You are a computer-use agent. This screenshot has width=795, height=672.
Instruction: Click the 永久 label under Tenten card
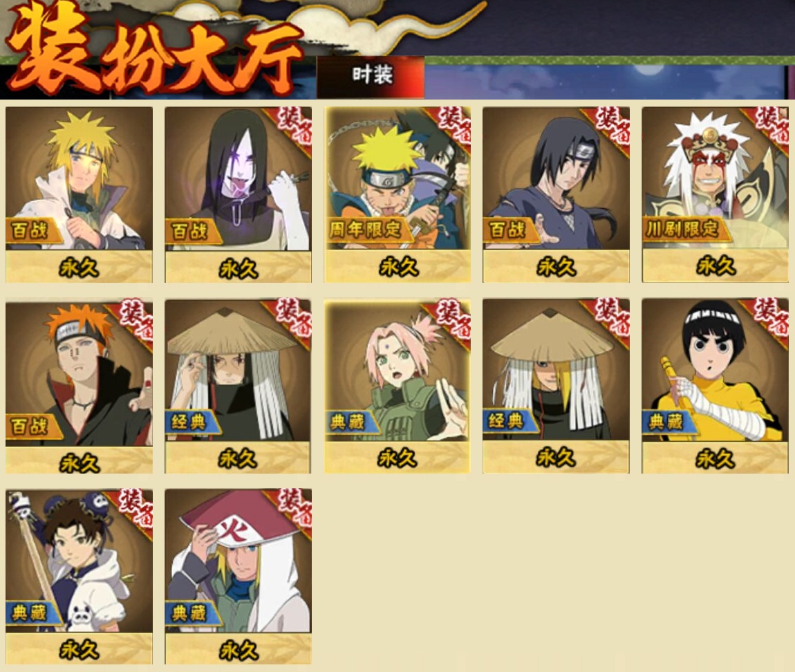79,650
